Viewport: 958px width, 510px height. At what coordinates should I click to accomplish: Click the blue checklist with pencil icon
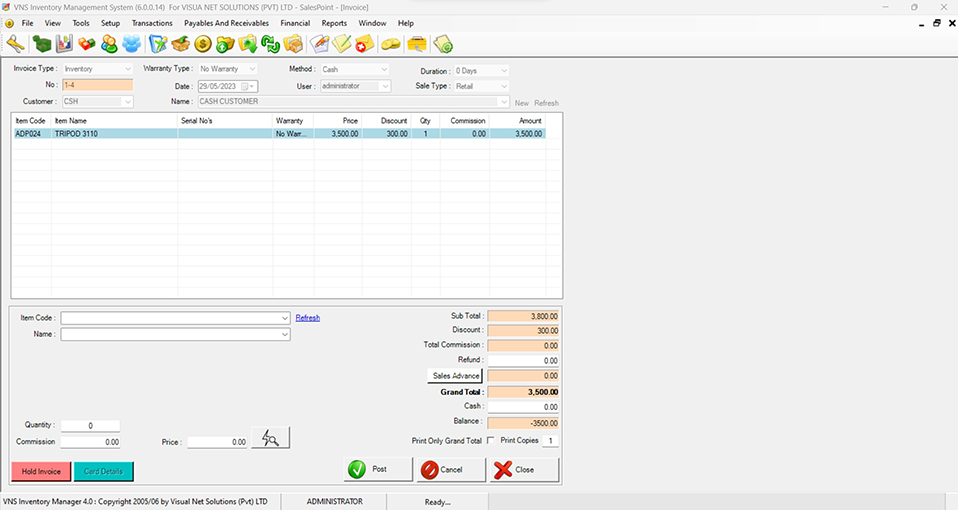click(x=158, y=44)
